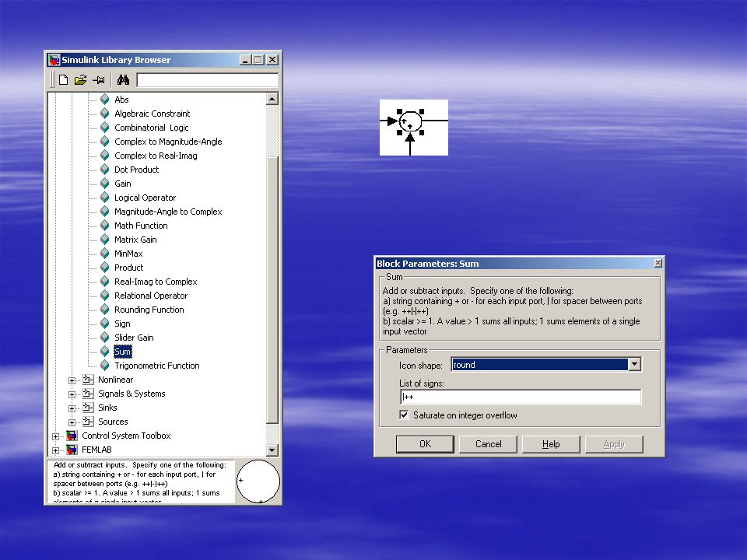This screenshot has width=747, height=560.
Task: Select the Slider Gain label
Action: point(134,337)
